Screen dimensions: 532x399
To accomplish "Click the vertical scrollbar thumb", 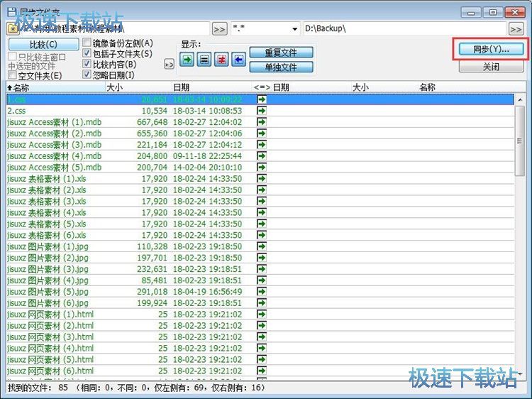I will [520, 141].
